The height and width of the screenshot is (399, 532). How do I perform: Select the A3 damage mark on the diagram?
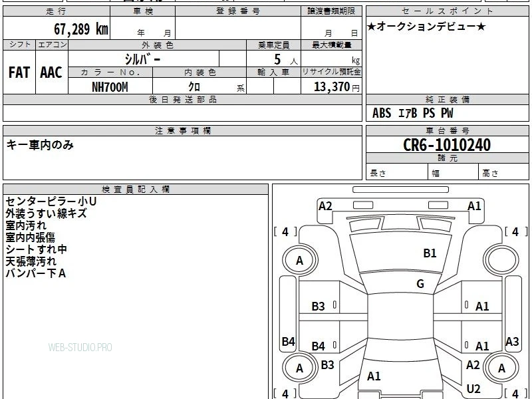click(512, 341)
